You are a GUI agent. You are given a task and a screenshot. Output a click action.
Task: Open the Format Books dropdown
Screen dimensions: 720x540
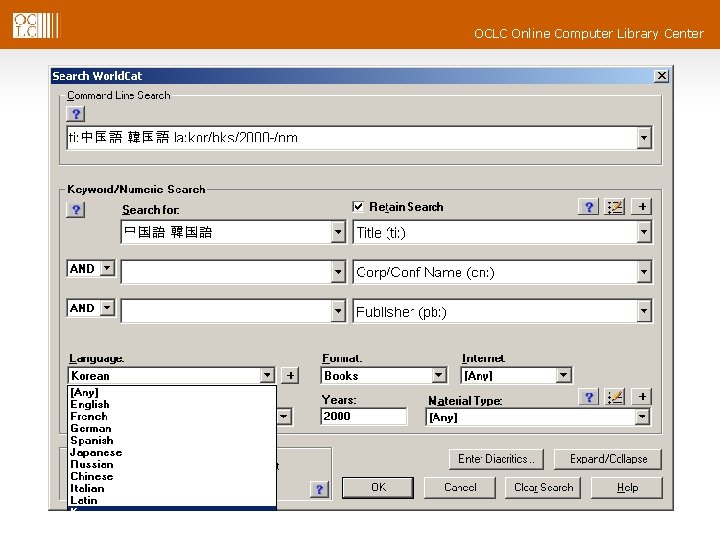[439, 376]
